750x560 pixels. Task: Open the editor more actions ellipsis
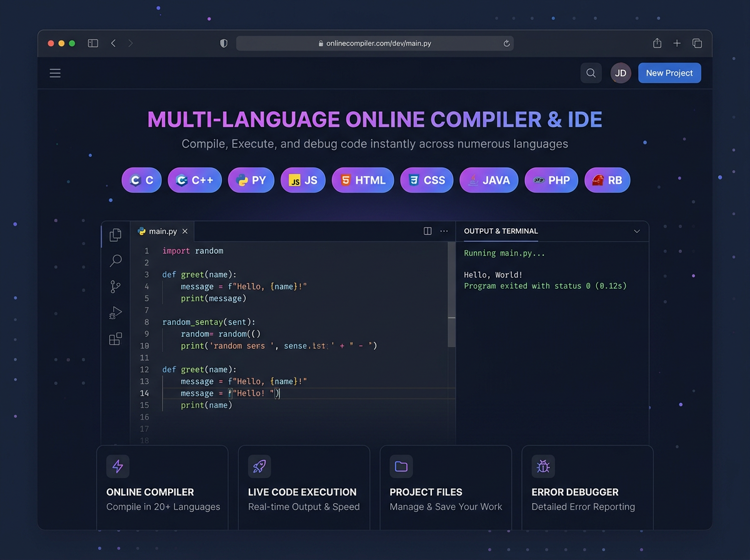point(444,231)
